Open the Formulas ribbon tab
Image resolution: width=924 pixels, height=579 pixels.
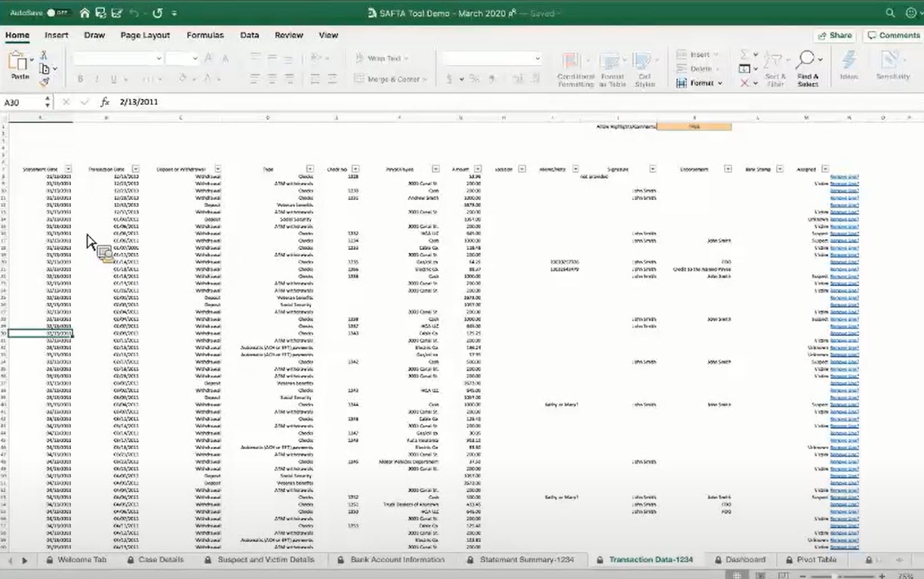(206, 35)
